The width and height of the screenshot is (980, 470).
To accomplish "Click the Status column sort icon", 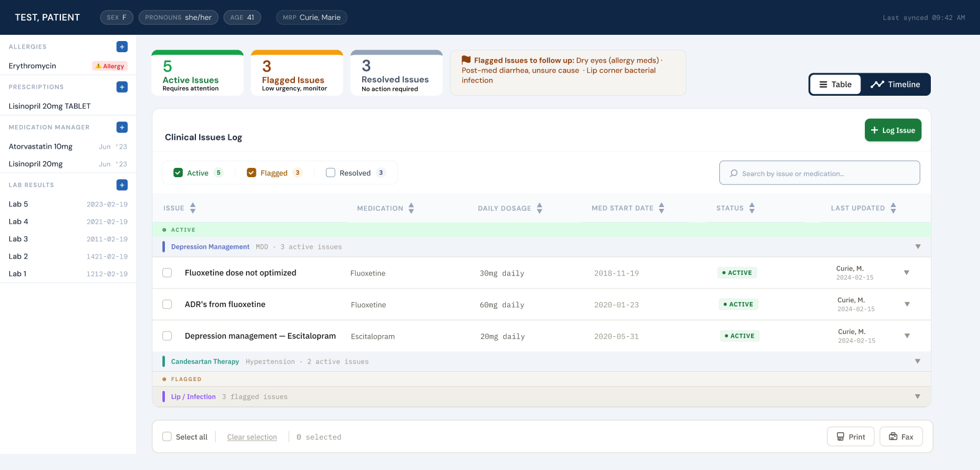I will [x=752, y=208].
